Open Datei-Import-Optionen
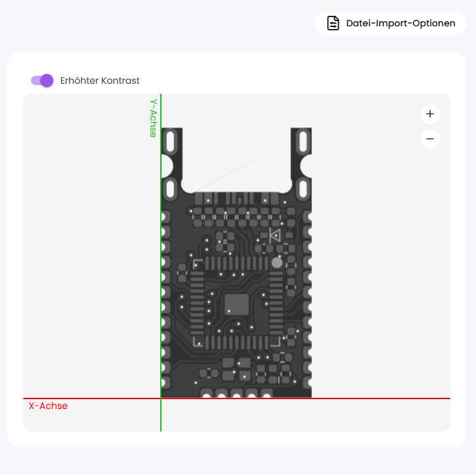The height and width of the screenshot is (475, 476). [x=390, y=23]
